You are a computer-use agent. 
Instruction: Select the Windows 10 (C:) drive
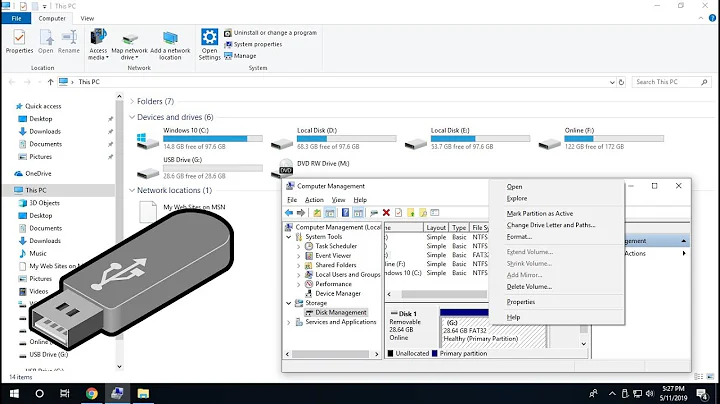pos(200,138)
